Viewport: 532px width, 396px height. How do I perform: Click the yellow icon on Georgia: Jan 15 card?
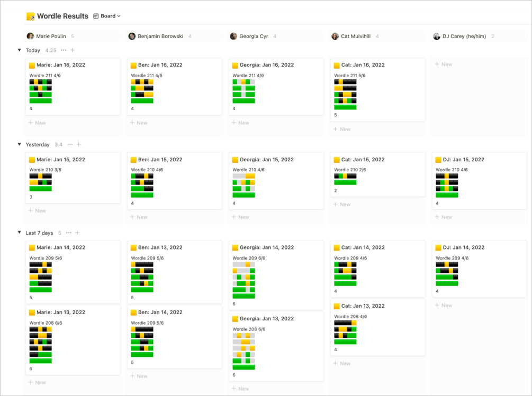(x=235, y=160)
